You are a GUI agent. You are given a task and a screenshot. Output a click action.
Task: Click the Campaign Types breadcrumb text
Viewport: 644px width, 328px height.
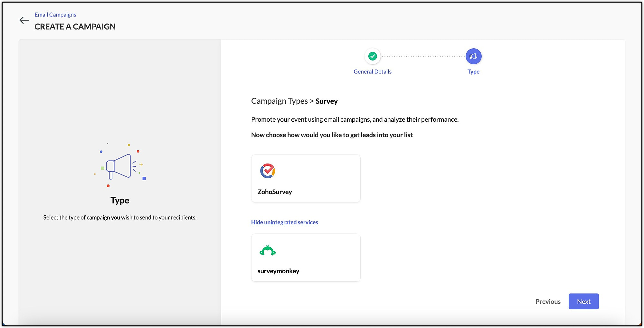[x=279, y=101]
